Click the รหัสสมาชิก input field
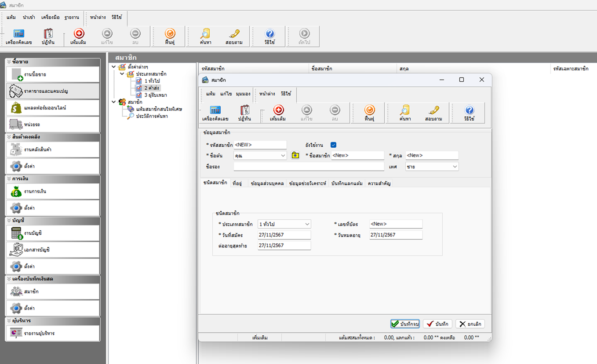The image size is (597, 364). [x=260, y=145]
